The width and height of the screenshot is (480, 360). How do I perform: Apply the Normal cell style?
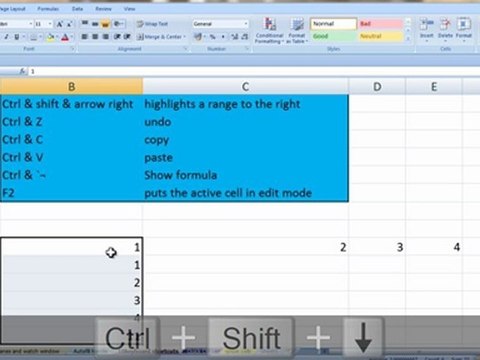tap(333, 24)
